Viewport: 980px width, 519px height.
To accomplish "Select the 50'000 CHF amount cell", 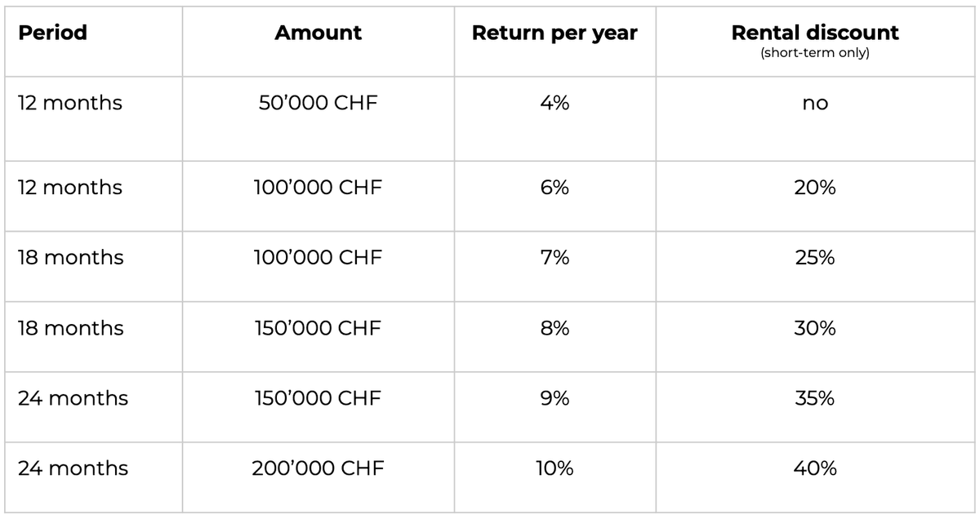I will tap(318, 104).
